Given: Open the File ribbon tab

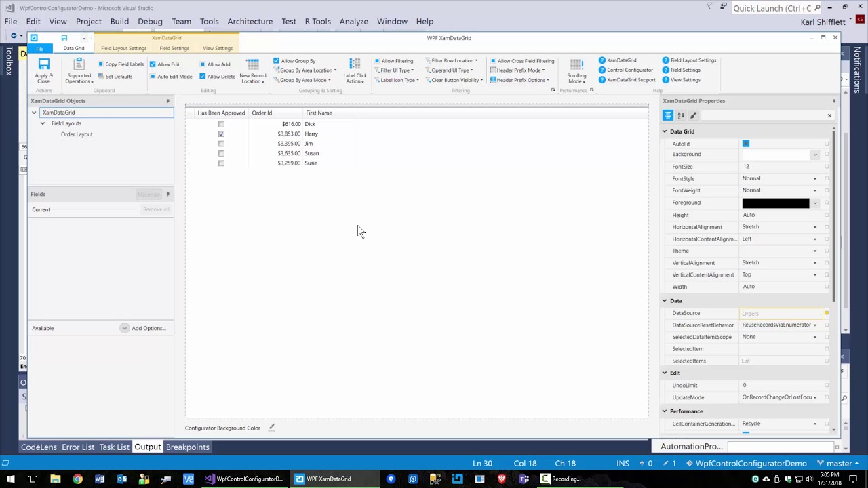Looking at the screenshot, I should coord(40,49).
